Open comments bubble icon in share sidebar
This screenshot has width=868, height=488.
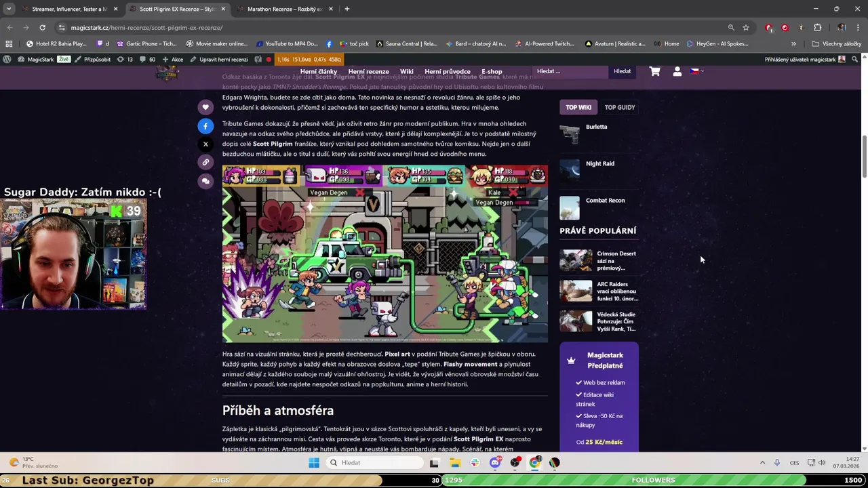205,181
